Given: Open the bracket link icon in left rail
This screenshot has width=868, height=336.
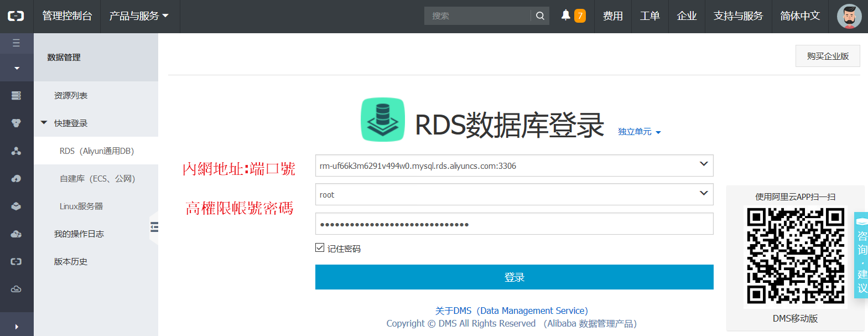Looking at the screenshot, I should point(17,262).
